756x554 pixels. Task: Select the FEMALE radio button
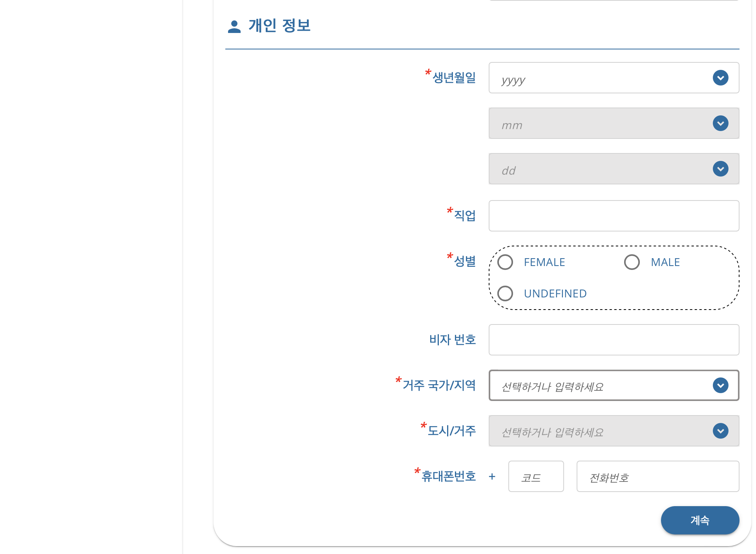(x=505, y=262)
